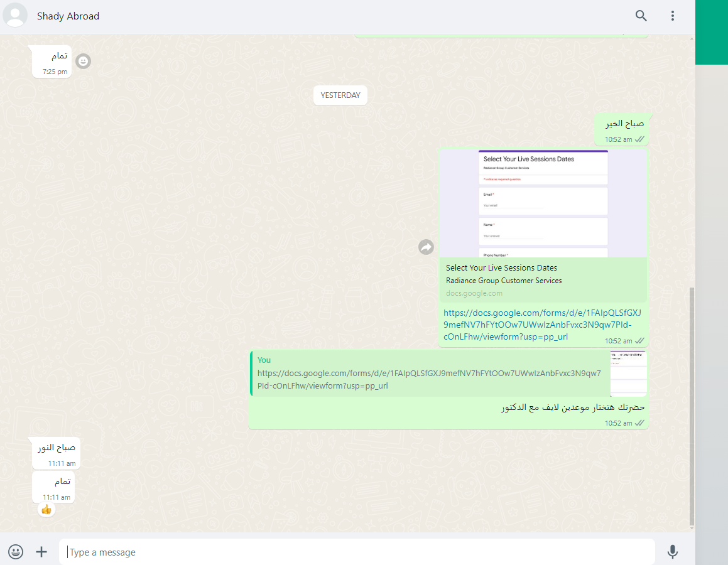Screen dimensions: 728x565
Task: Click the quoted message form thumbnail
Action: (628, 374)
